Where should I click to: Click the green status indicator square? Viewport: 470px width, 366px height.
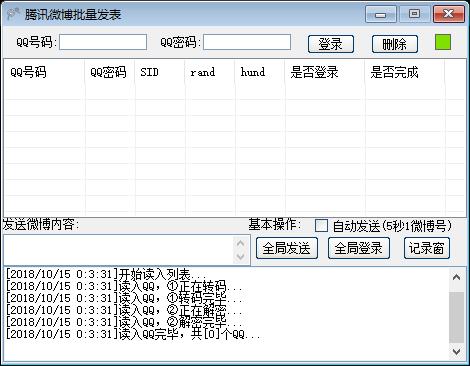[443, 42]
